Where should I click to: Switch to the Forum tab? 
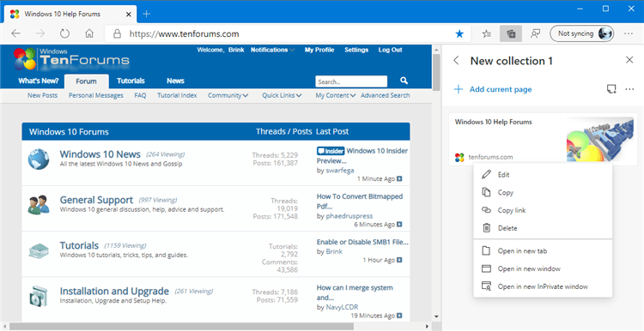click(86, 81)
